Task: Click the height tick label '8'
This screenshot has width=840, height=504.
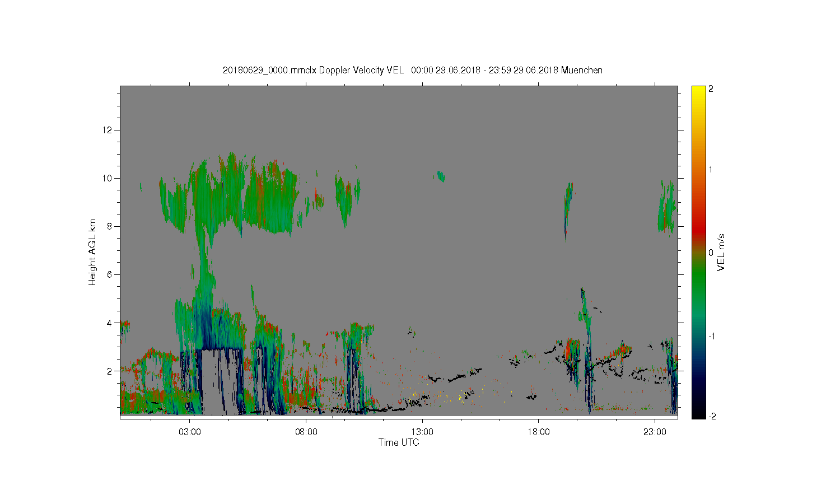Action: (x=110, y=226)
